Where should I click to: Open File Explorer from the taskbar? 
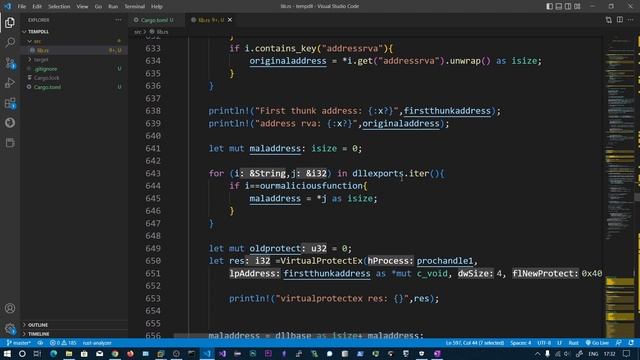pyautogui.click(x=69, y=353)
